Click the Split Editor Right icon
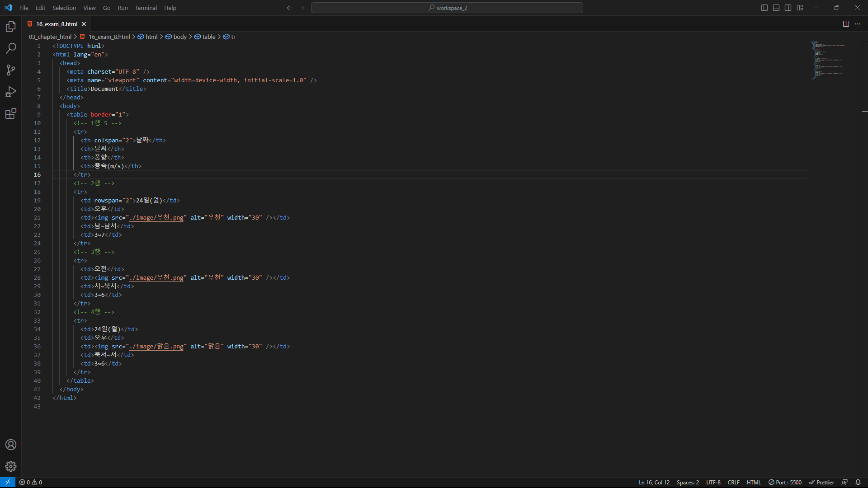Image resolution: width=868 pixels, height=488 pixels. pyautogui.click(x=846, y=24)
